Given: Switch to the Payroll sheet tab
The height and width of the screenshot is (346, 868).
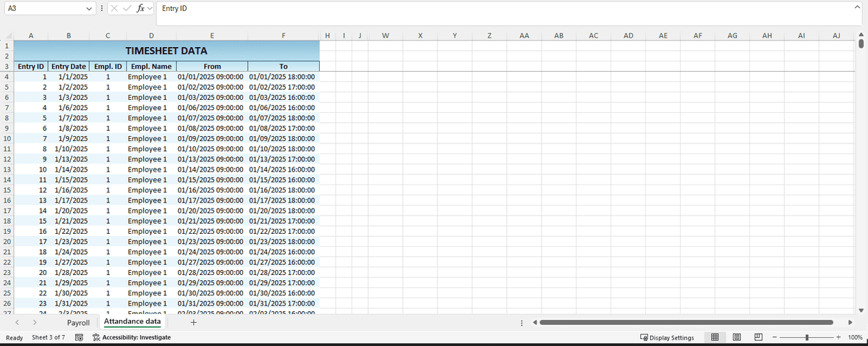Looking at the screenshot, I should click(78, 322).
